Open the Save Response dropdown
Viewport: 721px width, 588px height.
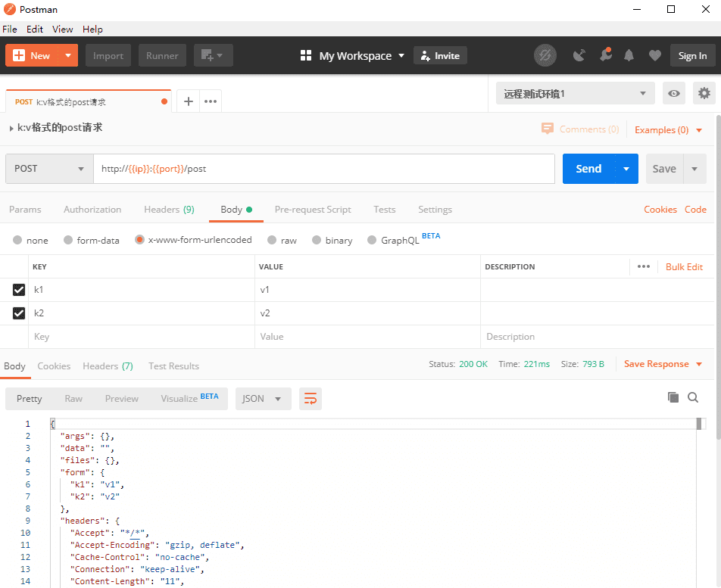[x=663, y=364]
